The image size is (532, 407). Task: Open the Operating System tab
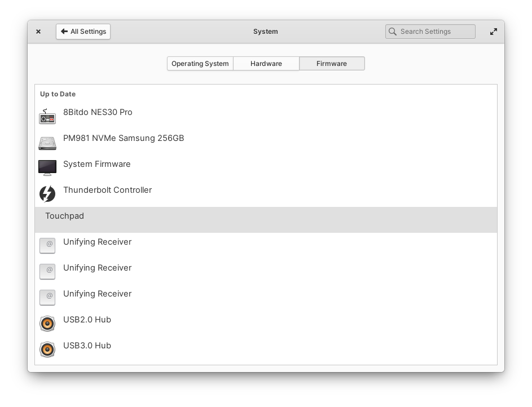(200, 63)
